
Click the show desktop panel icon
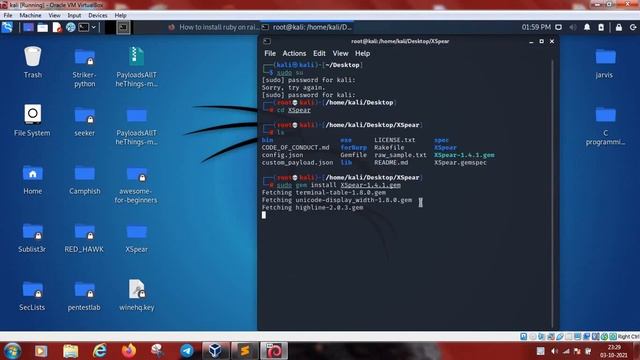click(x=28, y=27)
